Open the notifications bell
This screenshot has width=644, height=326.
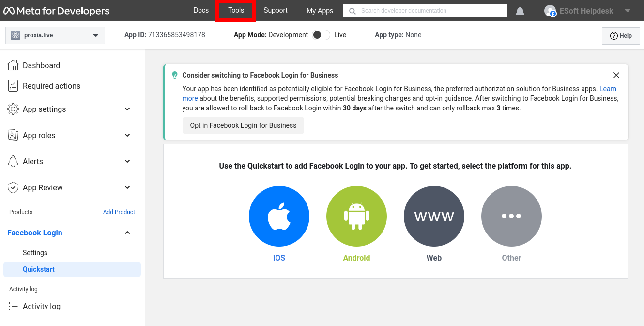[x=520, y=11]
